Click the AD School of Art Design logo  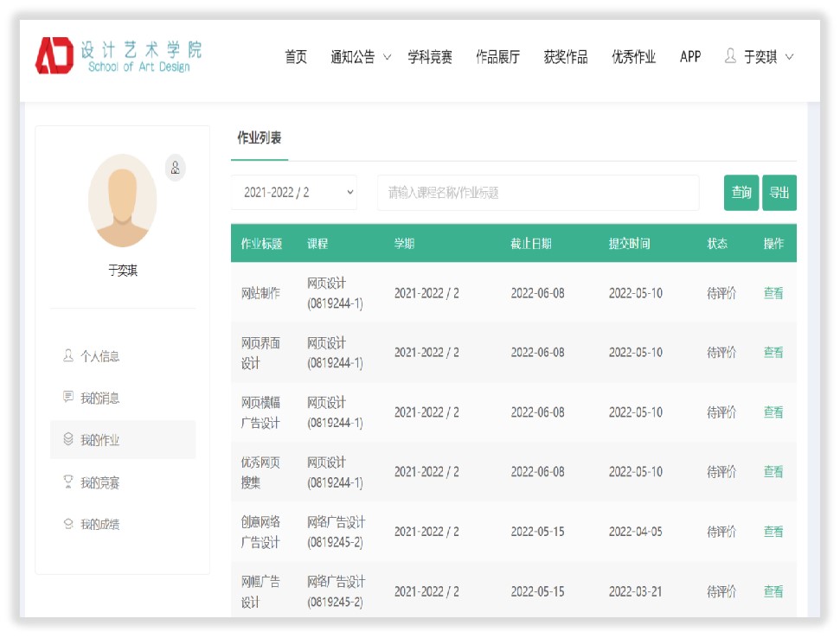click(x=118, y=56)
